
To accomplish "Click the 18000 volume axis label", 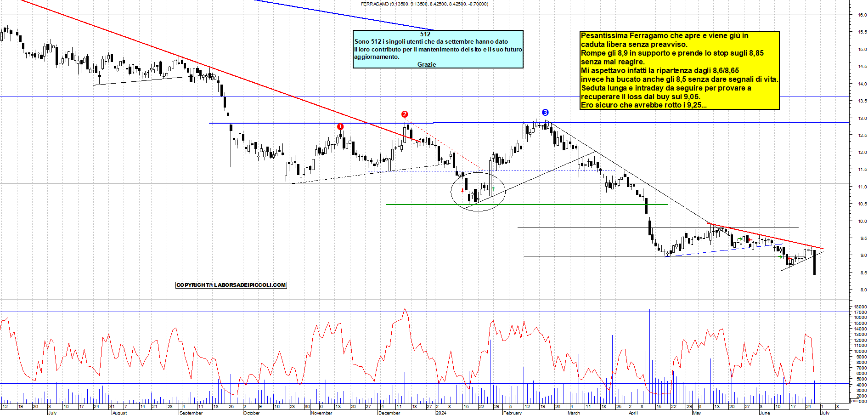I will point(861,307).
